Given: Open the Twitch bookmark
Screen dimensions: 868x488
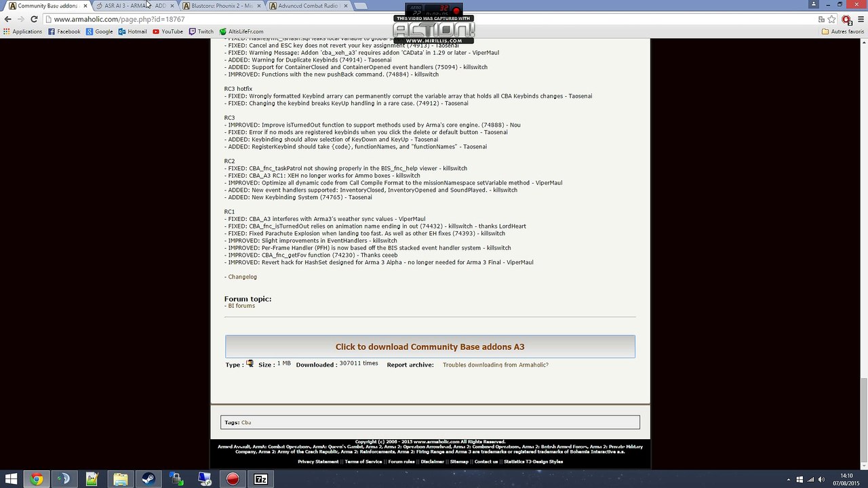Looking at the screenshot, I should coord(201,31).
